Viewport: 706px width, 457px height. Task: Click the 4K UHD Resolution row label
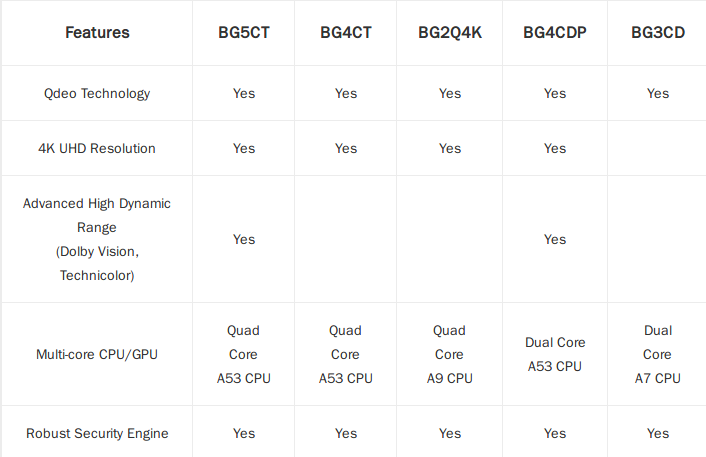[97, 148]
